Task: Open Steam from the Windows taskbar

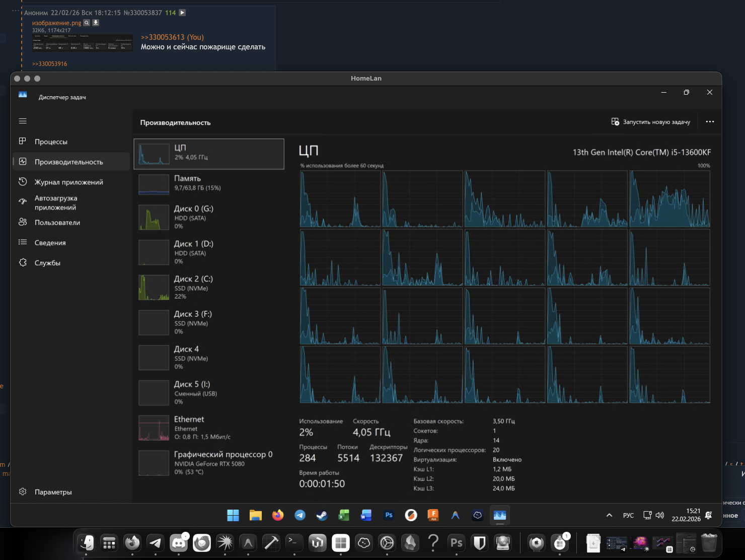Action: 322,515
